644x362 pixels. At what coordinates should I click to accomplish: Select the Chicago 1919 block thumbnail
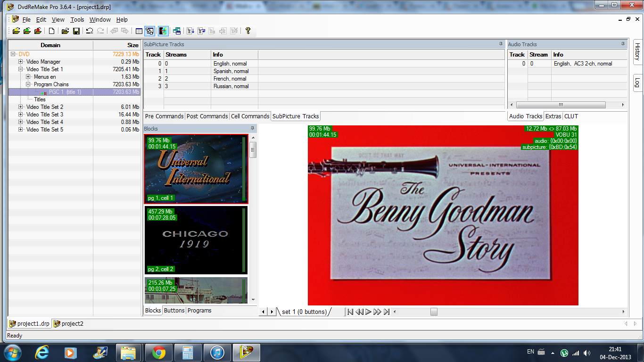tap(196, 240)
